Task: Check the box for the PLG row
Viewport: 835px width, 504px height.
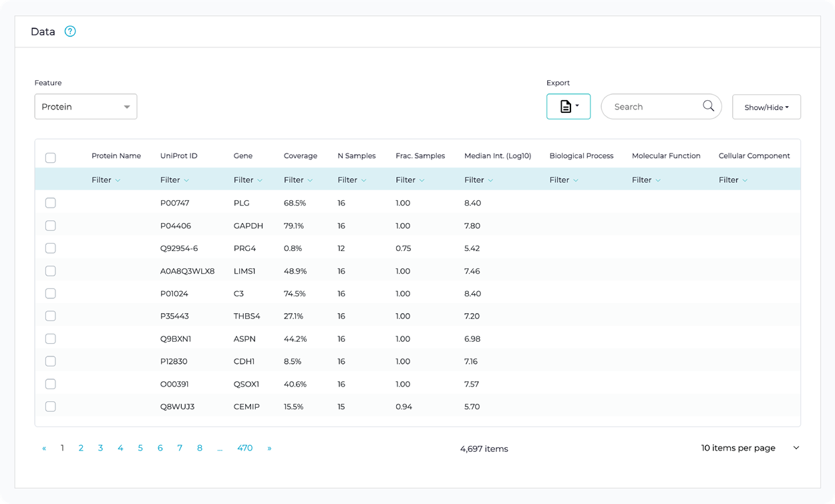Action: (x=51, y=203)
